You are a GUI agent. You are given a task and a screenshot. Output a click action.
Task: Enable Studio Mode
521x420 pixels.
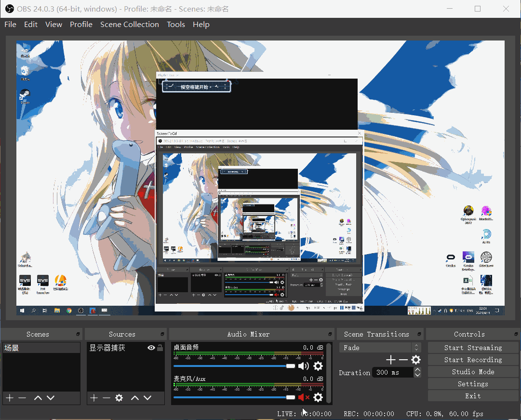473,372
